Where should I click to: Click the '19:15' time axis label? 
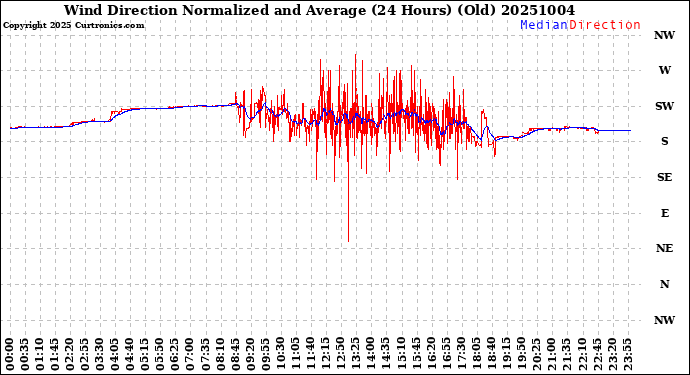pos(506,355)
